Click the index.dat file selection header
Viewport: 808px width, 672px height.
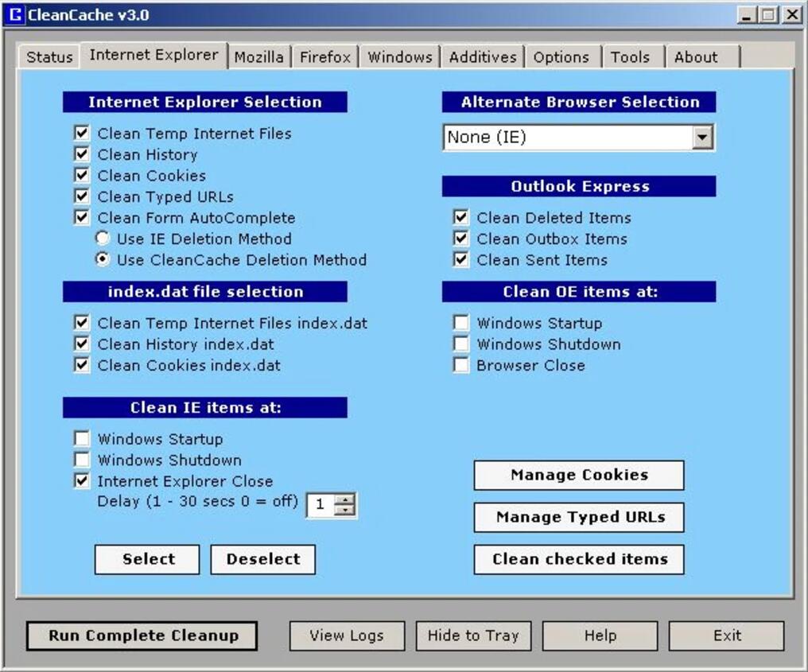click(x=205, y=292)
